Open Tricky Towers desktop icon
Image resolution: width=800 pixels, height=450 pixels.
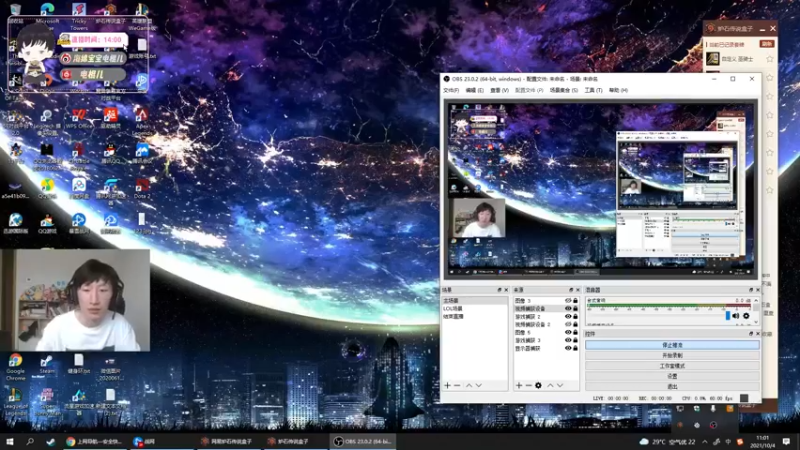[79, 16]
